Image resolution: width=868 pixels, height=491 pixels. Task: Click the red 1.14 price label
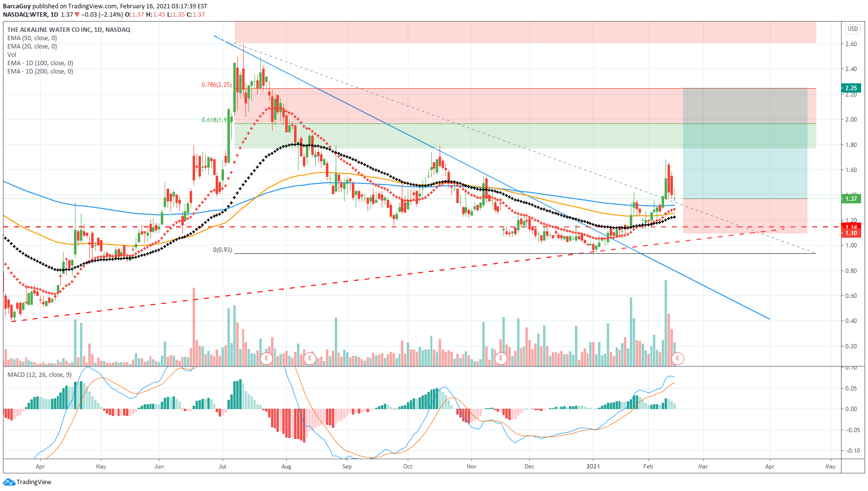[x=852, y=226]
